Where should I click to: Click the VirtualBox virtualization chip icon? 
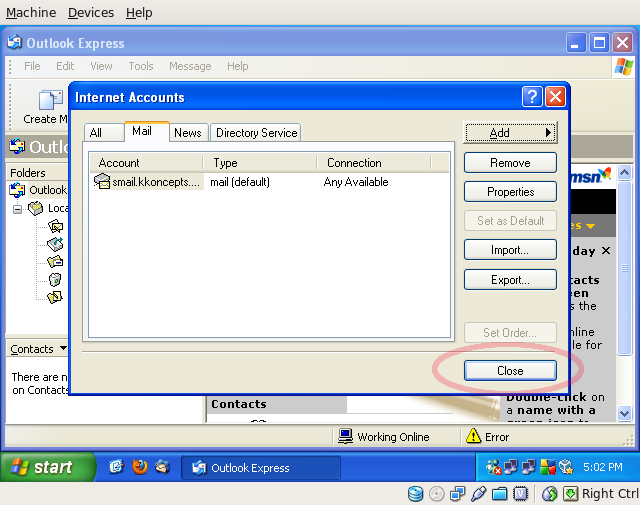tap(520, 494)
